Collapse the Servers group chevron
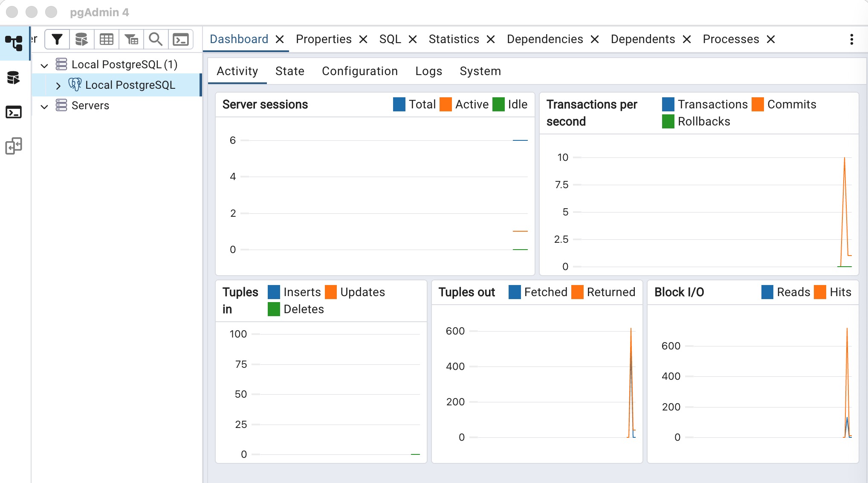Viewport: 868px width, 483px height. pos(44,106)
